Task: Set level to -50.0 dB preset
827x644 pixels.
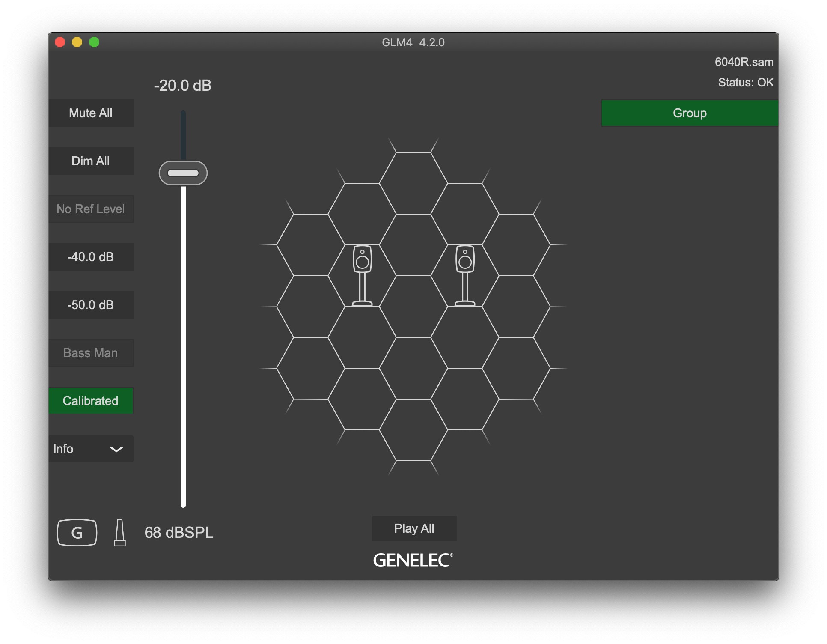Action: point(91,305)
